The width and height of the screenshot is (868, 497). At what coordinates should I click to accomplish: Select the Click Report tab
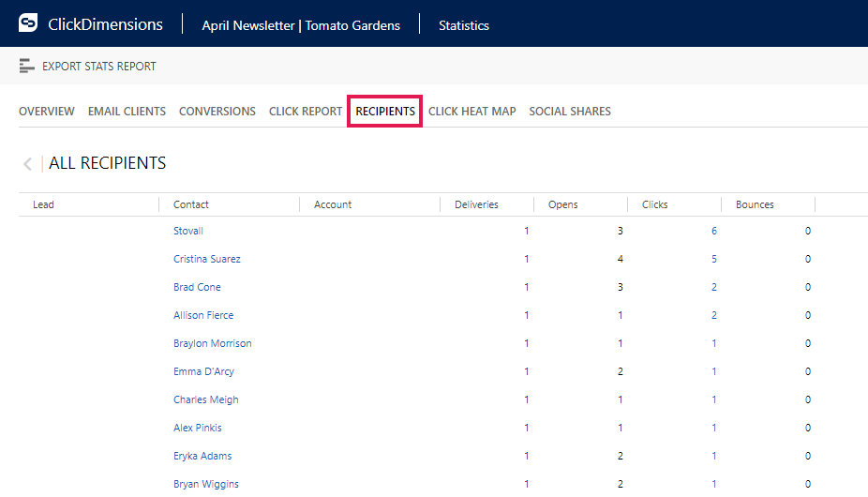coord(306,112)
